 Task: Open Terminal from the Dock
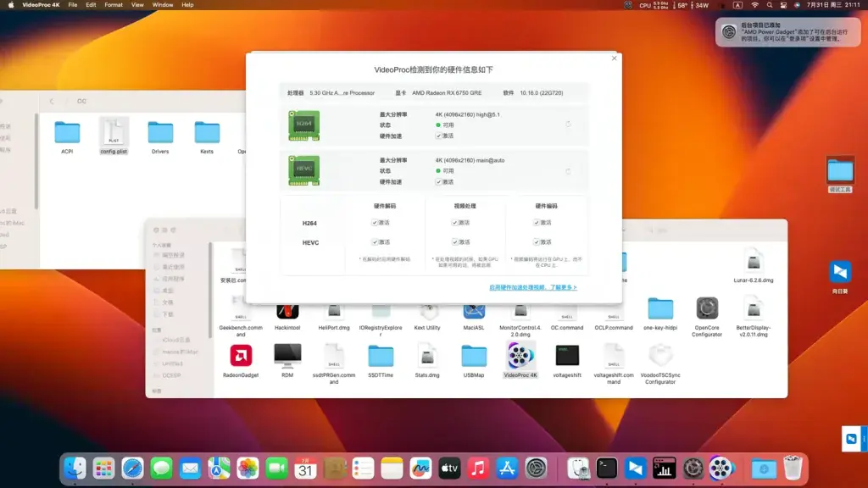pos(607,469)
